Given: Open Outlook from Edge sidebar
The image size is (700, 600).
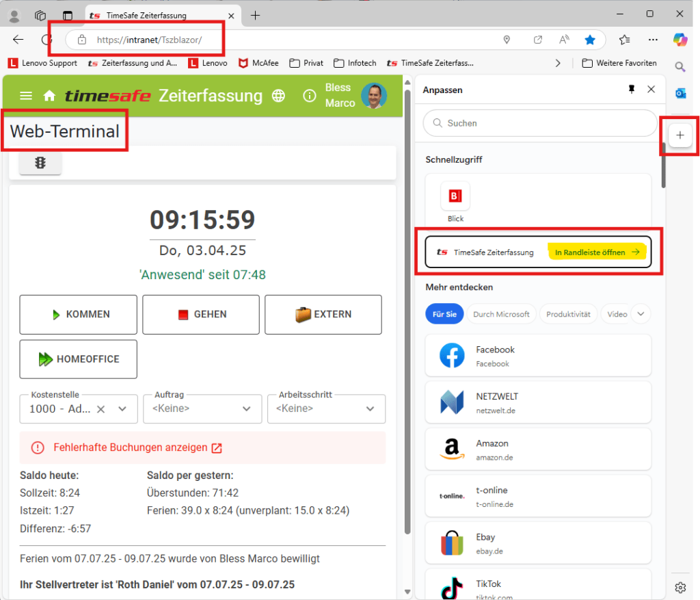Looking at the screenshot, I should pyautogui.click(x=679, y=93).
